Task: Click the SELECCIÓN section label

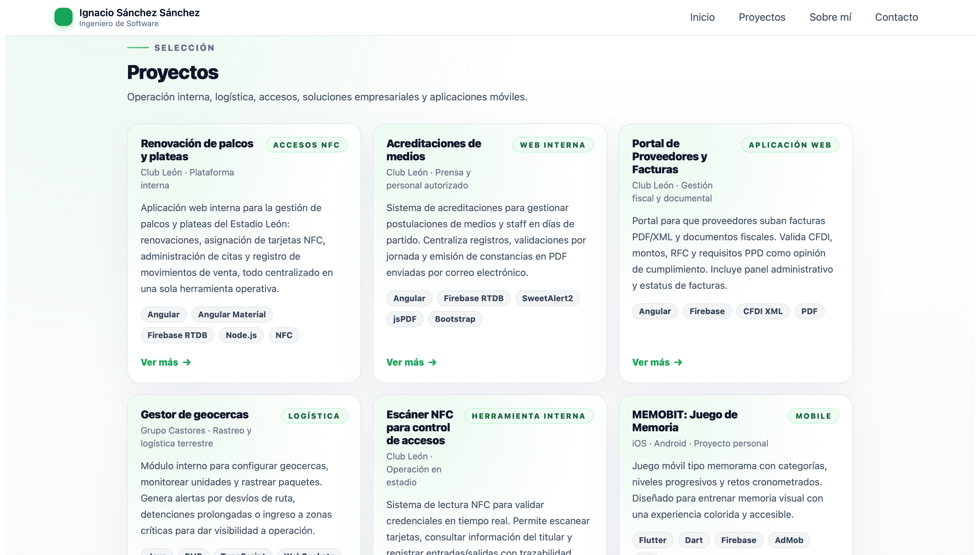Action: pyautogui.click(x=184, y=48)
